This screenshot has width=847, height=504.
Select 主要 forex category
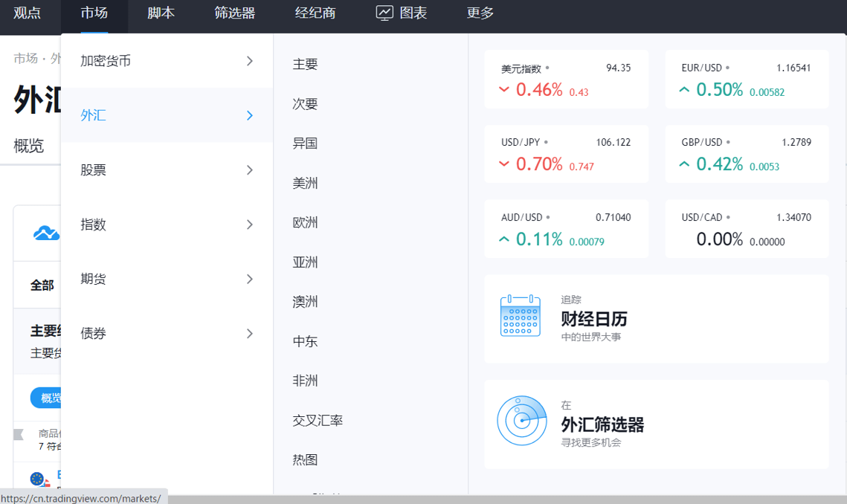pos(306,65)
